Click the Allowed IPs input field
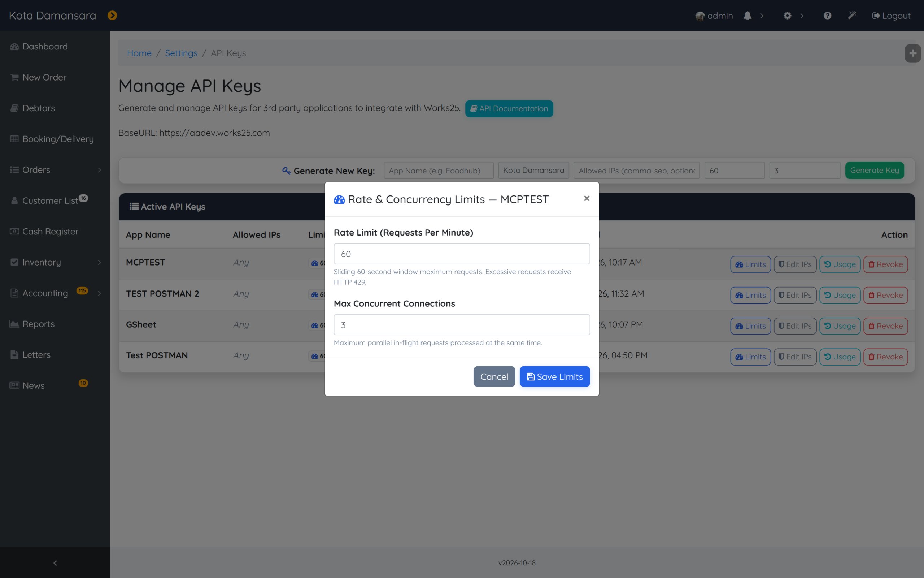The width and height of the screenshot is (924, 578). pos(636,171)
